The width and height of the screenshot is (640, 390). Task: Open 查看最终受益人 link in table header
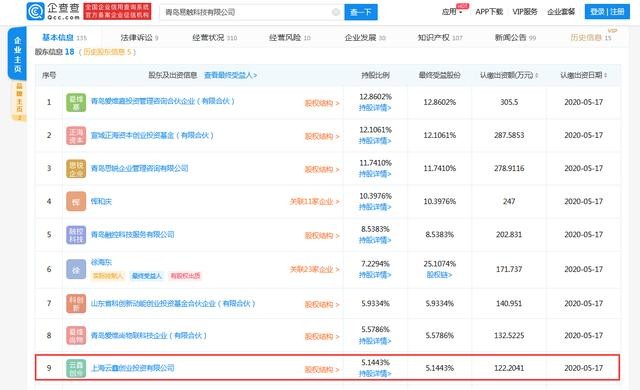231,75
